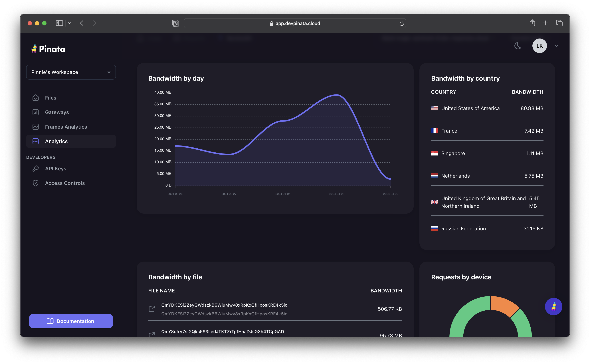Click the Access Controls shield icon
590x364 pixels.
coord(36,183)
